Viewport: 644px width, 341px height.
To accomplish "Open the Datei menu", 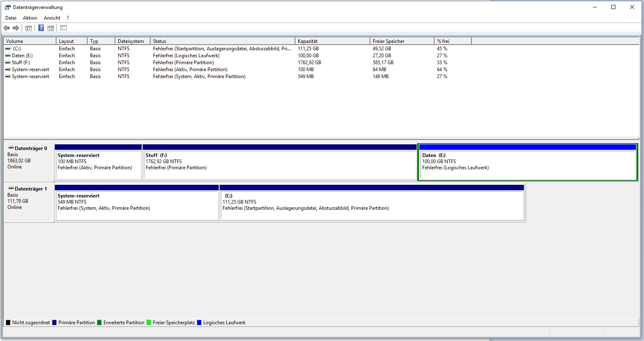I will (11, 18).
